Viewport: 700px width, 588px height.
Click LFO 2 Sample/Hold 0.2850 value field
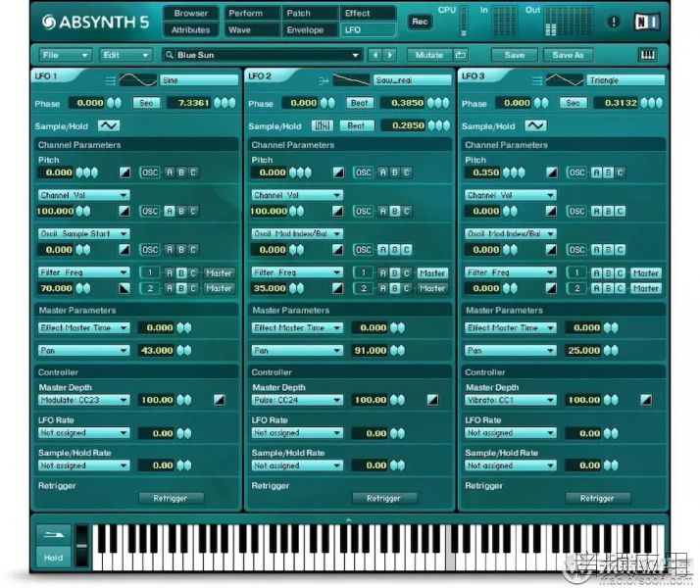pos(403,125)
